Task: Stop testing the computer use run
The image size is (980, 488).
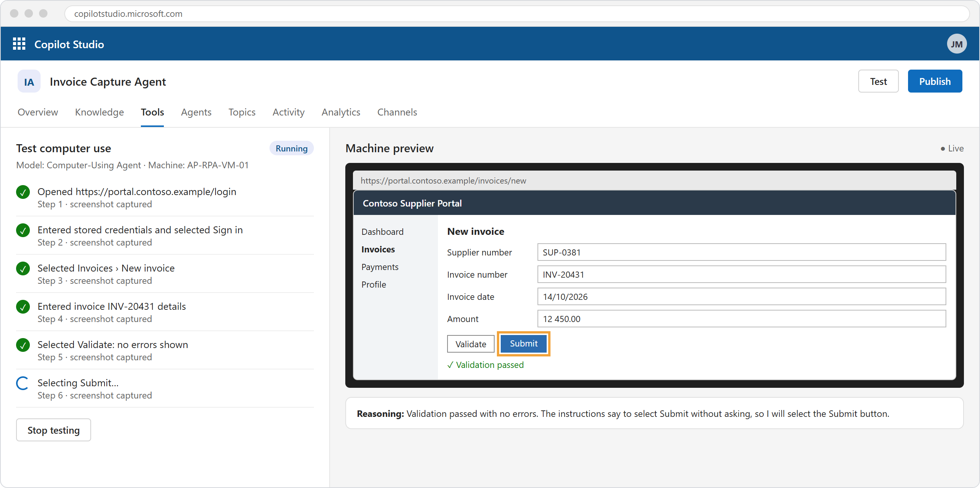Action: point(54,430)
